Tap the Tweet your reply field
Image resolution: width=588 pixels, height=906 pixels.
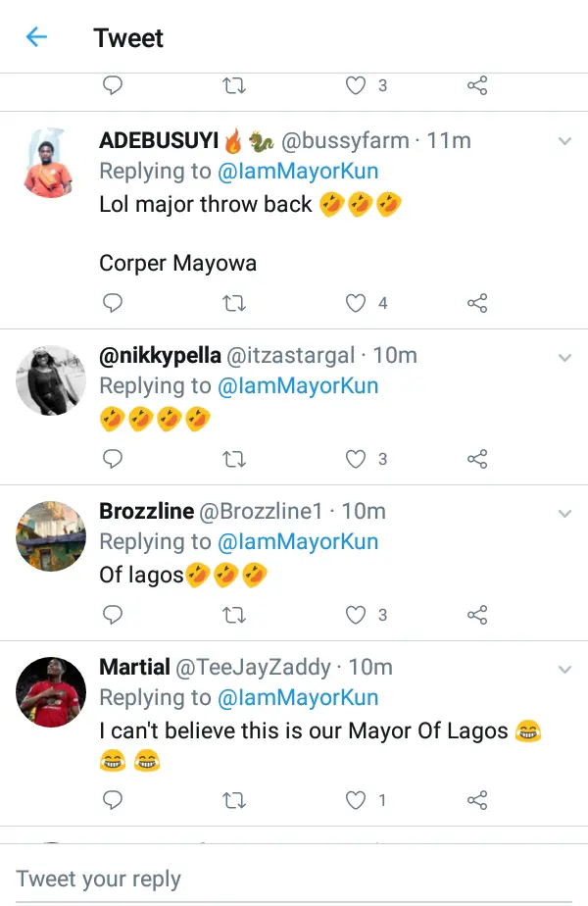pos(294,878)
